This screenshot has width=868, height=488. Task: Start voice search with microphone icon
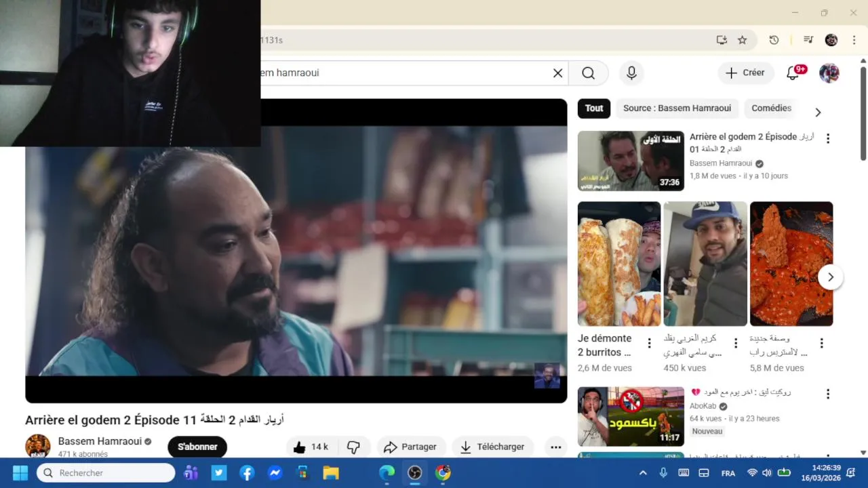tap(631, 73)
